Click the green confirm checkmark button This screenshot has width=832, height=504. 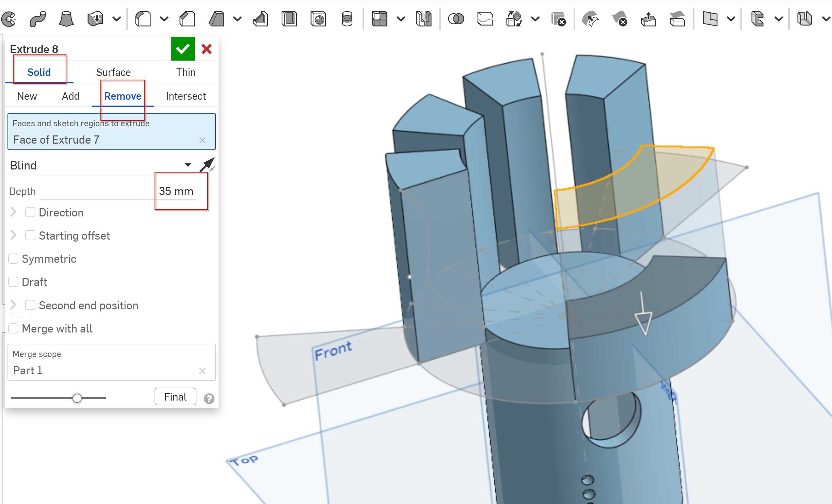[x=182, y=48]
